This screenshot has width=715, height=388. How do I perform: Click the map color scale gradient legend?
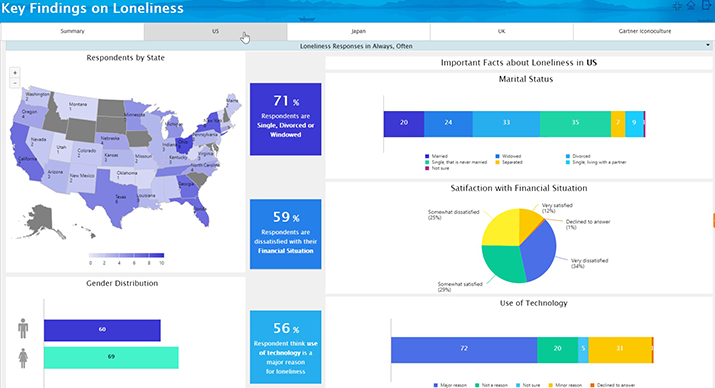click(x=126, y=255)
